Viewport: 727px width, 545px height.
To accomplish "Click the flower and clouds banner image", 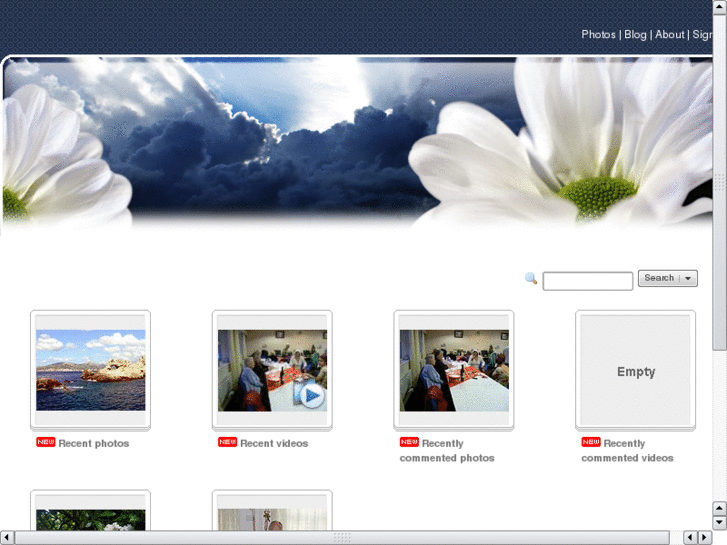I will [357, 144].
